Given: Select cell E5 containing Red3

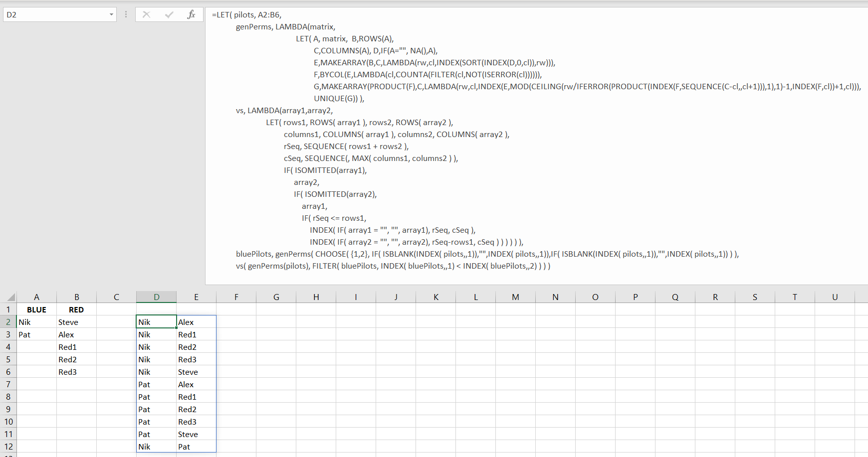Looking at the screenshot, I should click(196, 359).
